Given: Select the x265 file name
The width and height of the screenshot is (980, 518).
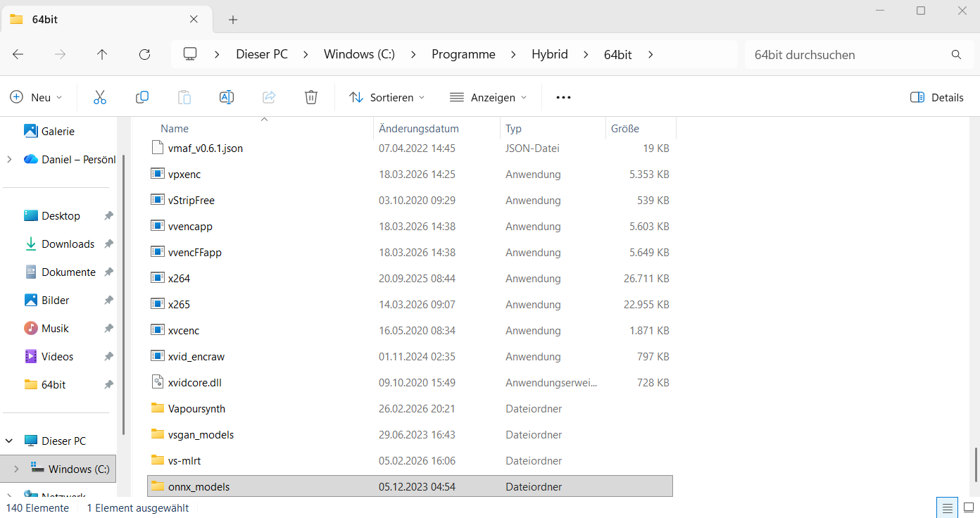Looking at the screenshot, I should coord(180,304).
